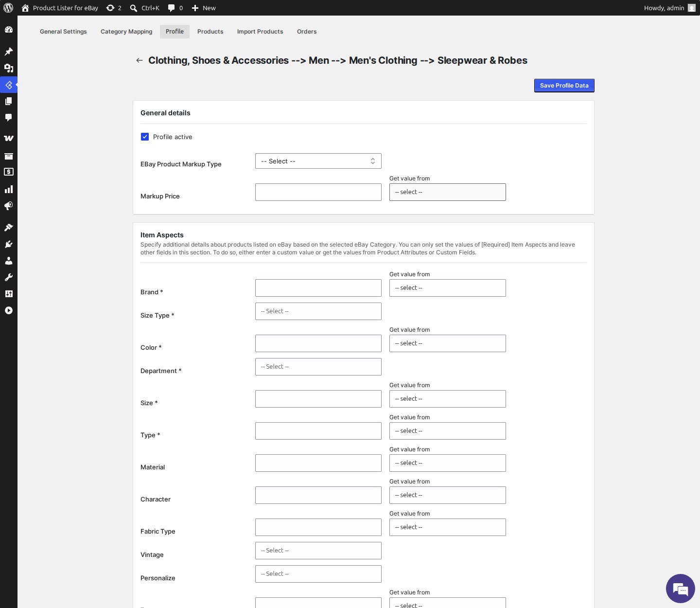Click the Color text input field
Image resolution: width=700 pixels, height=608 pixels.
pos(318,343)
